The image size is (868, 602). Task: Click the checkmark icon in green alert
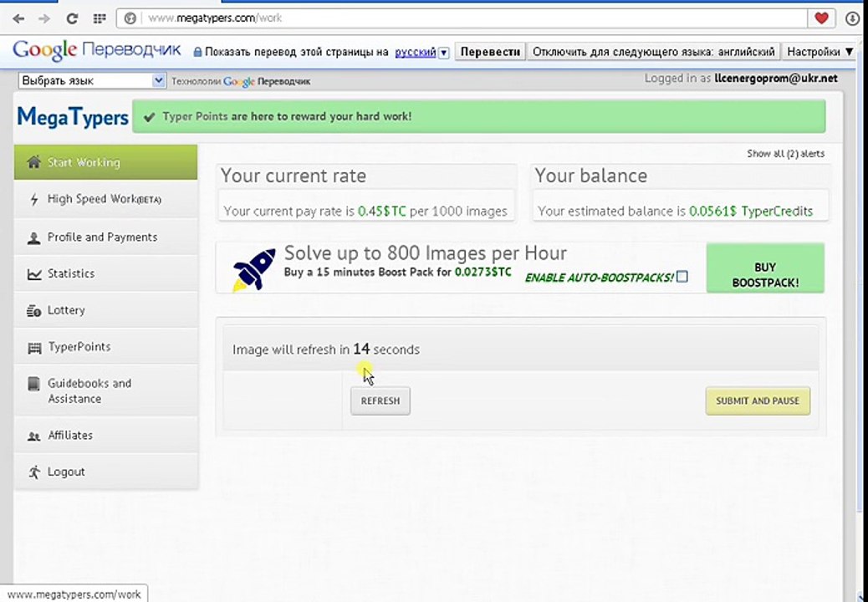pos(148,117)
